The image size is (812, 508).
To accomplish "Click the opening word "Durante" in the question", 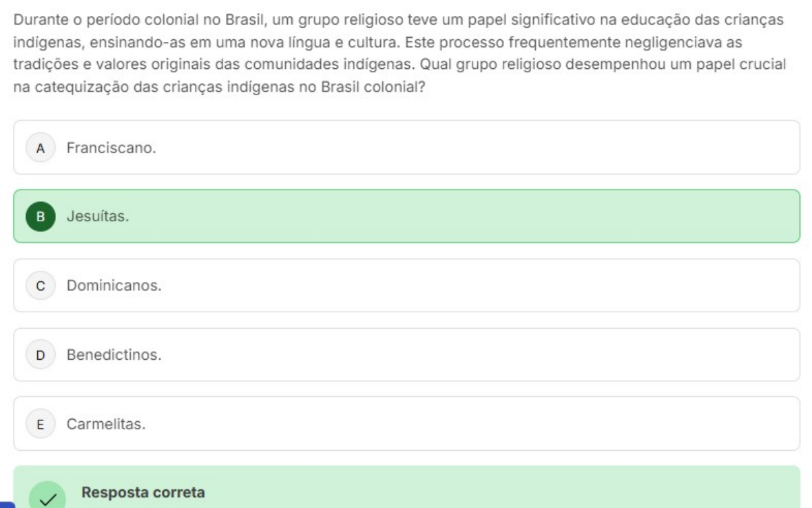I will pos(37,20).
